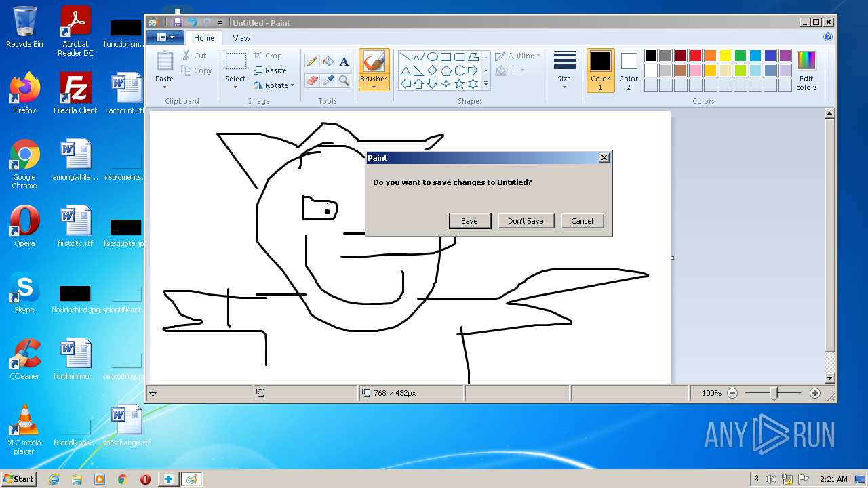This screenshot has height=488, width=868.
Task: Pick the yellow color swatch
Action: tap(725, 56)
